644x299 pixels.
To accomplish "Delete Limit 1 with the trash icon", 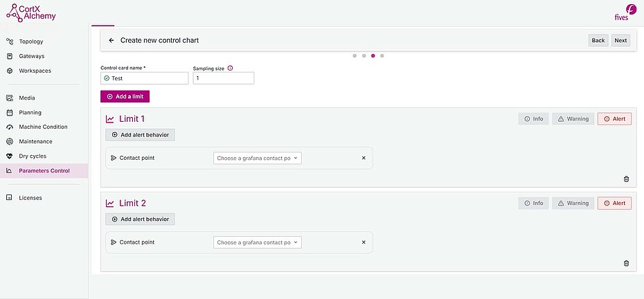I will point(626,179).
